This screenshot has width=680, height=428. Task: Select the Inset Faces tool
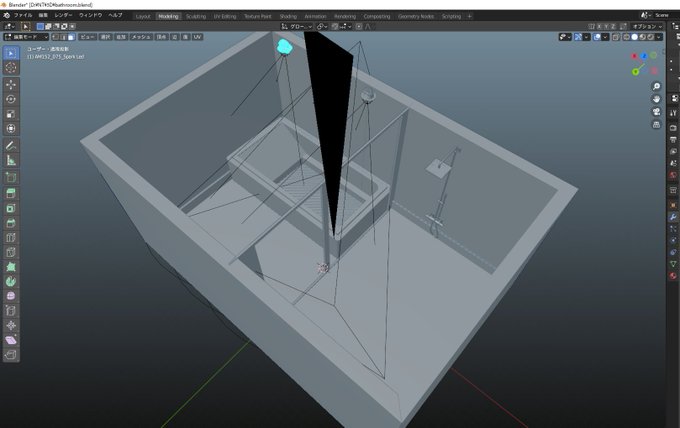[11, 209]
